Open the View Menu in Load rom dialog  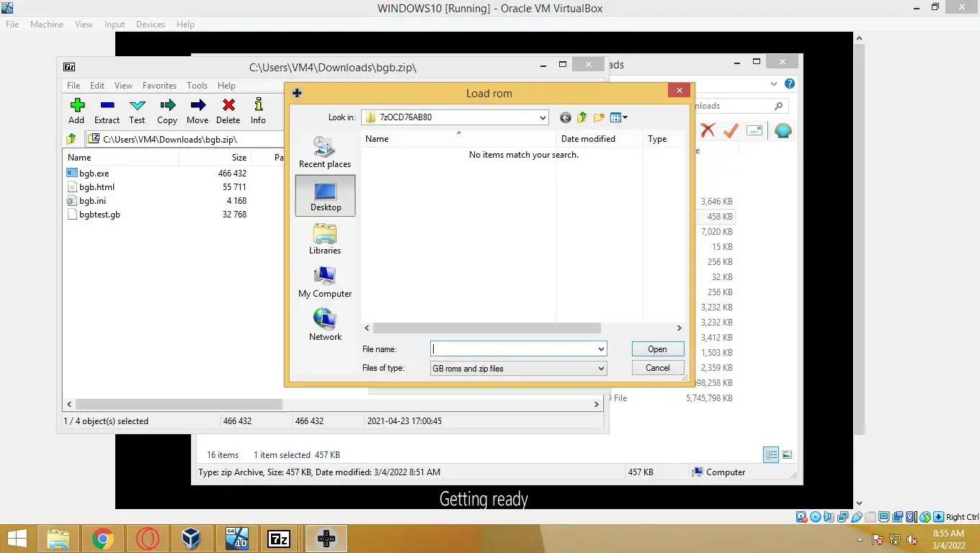(618, 117)
